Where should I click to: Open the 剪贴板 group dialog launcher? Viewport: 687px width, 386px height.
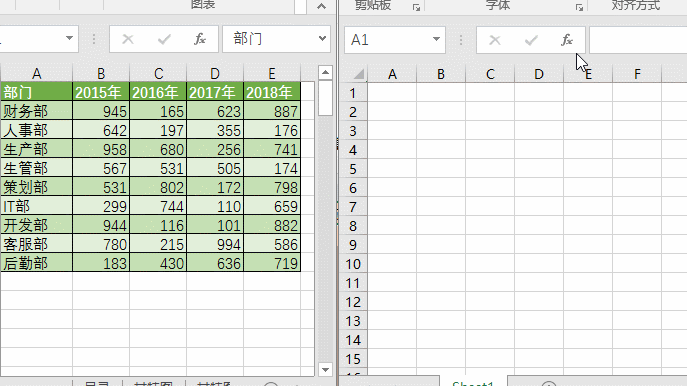[416, 7]
